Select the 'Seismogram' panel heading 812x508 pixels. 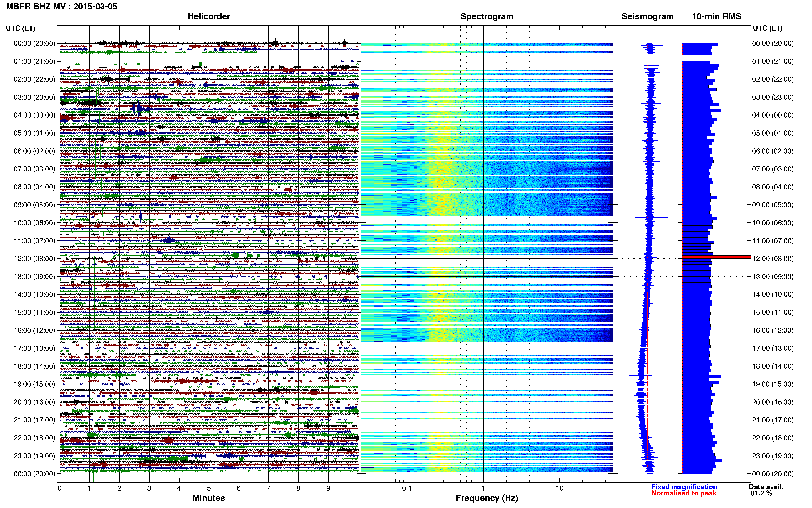pyautogui.click(x=647, y=16)
